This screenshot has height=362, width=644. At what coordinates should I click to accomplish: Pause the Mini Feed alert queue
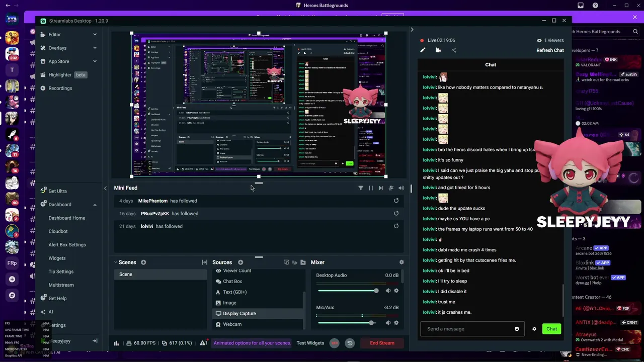tap(371, 188)
